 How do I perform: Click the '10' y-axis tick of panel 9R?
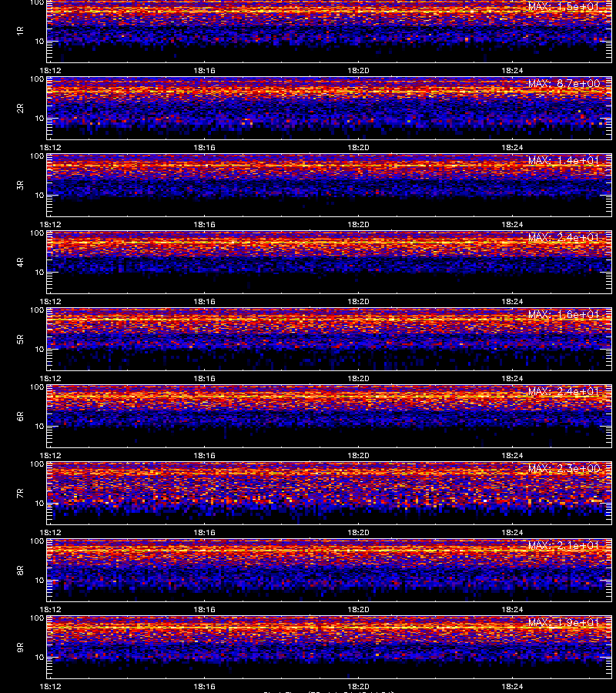(39, 658)
